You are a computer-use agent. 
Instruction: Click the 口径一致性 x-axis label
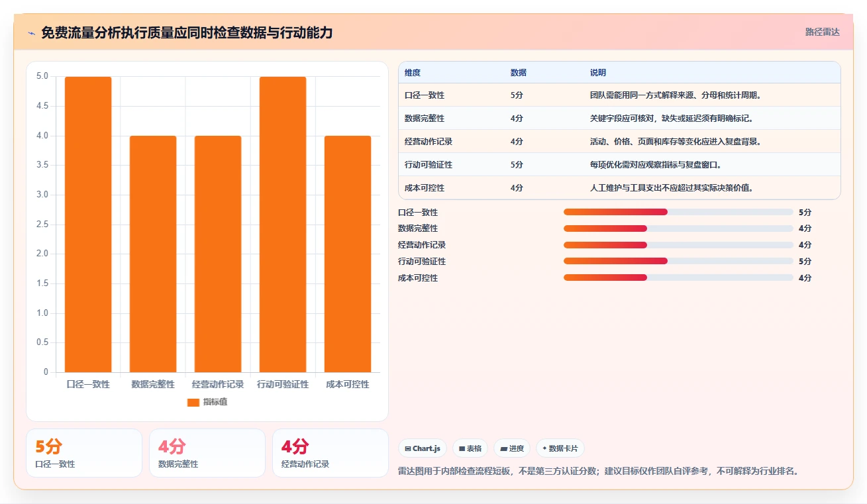tap(88, 384)
